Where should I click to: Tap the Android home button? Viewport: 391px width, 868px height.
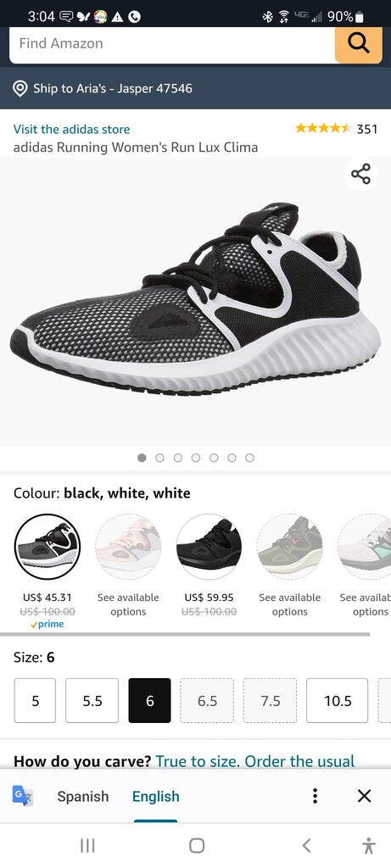coord(197,845)
